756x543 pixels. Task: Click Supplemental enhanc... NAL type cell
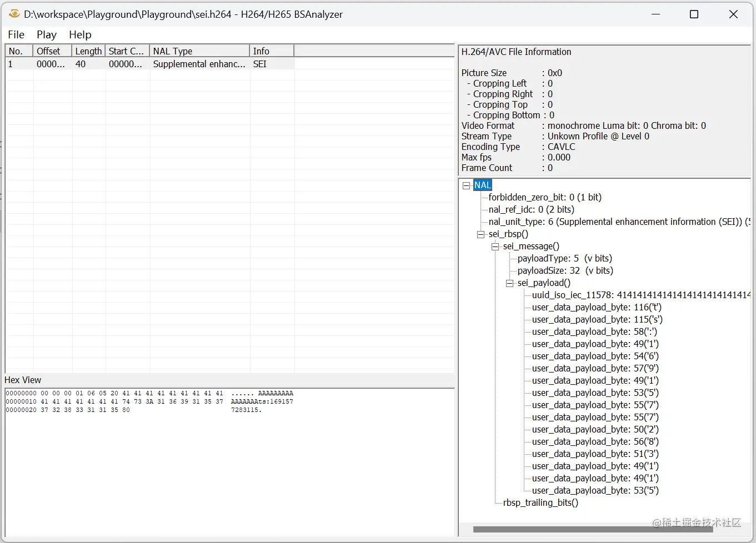(199, 64)
